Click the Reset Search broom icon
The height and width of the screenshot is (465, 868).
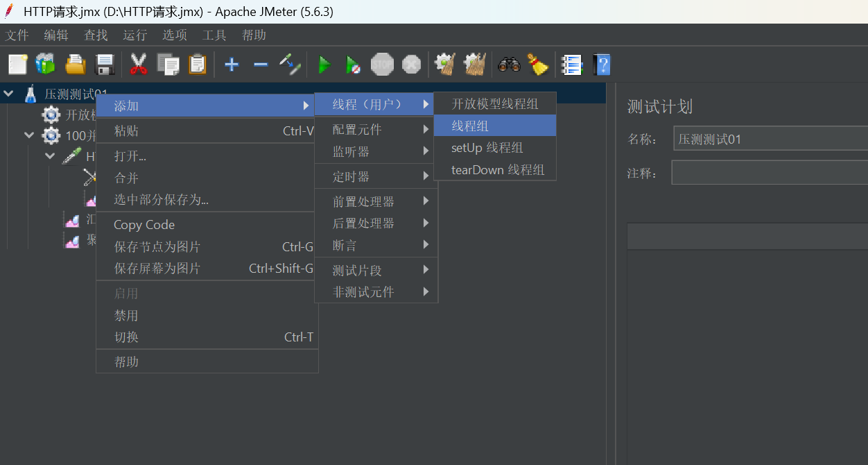537,65
